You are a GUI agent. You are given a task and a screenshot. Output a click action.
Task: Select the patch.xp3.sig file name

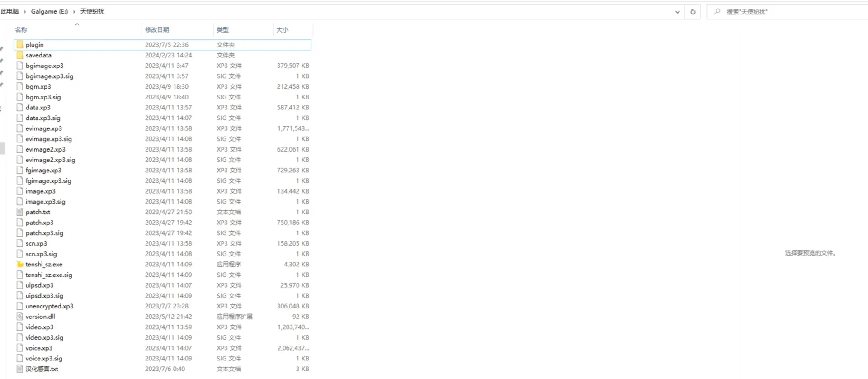tap(44, 232)
